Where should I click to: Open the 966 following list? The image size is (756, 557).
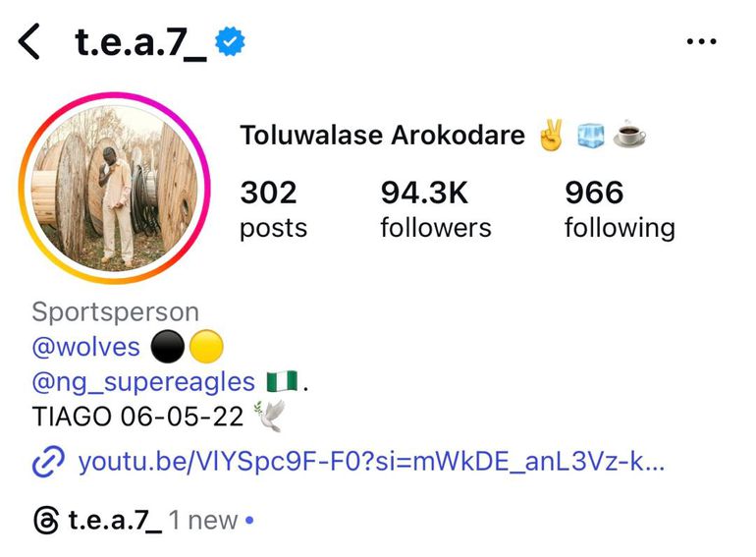pyautogui.click(x=620, y=208)
